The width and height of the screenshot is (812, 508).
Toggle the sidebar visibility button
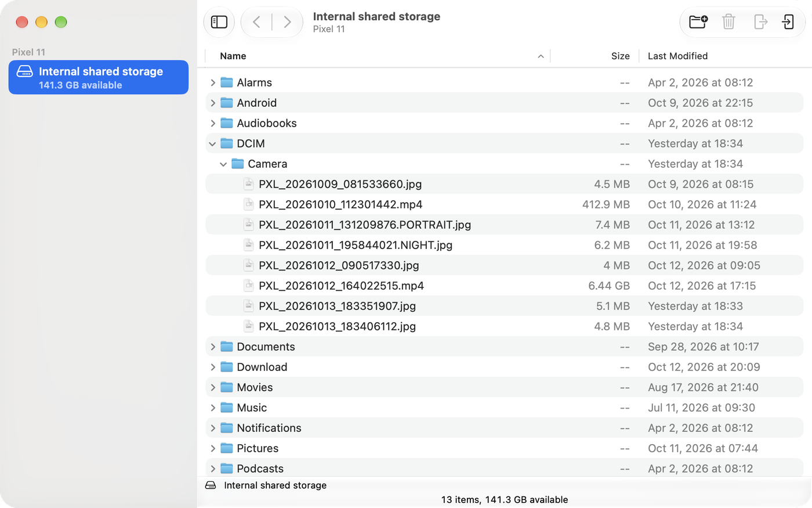pos(219,22)
